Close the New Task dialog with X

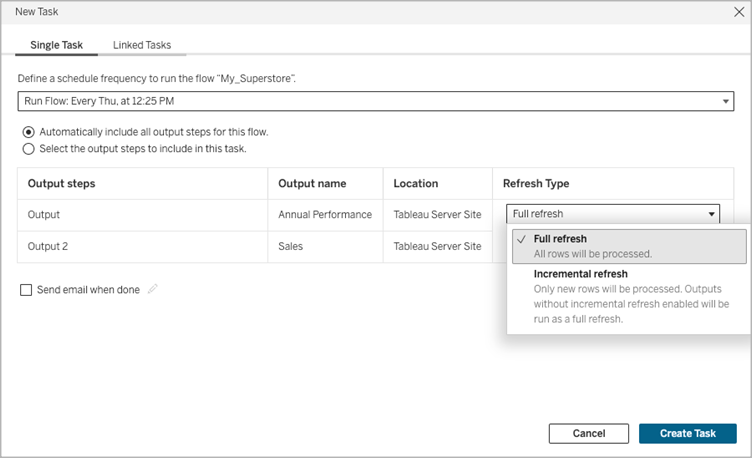point(739,12)
